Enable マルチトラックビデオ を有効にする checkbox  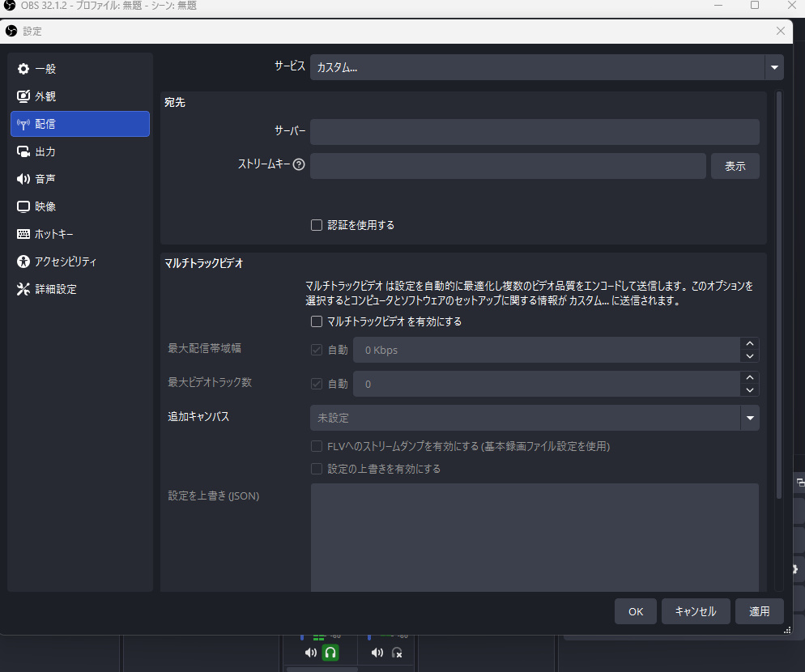317,321
